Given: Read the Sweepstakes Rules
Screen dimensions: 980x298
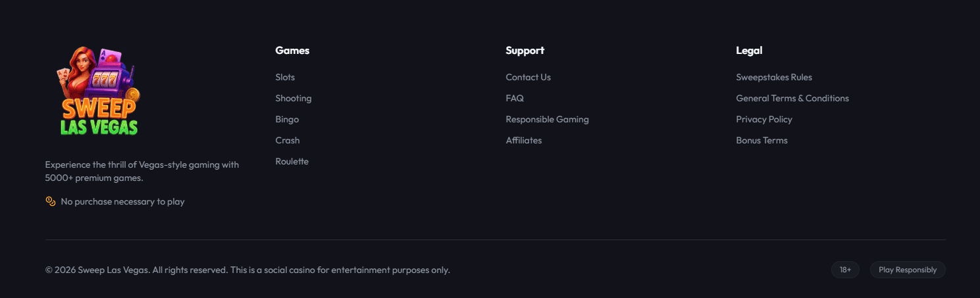Looking at the screenshot, I should 774,77.
